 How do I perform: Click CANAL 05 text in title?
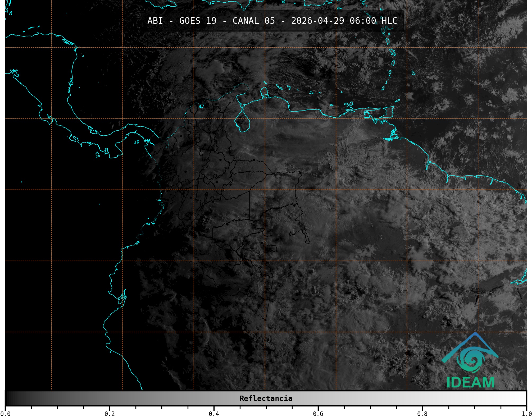(253, 21)
